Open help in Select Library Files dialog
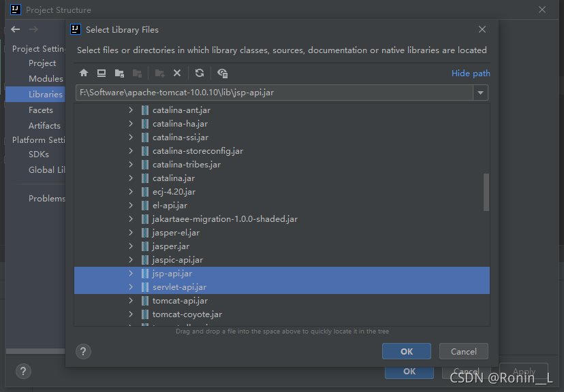Image resolution: width=564 pixels, height=392 pixels. [83, 351]
